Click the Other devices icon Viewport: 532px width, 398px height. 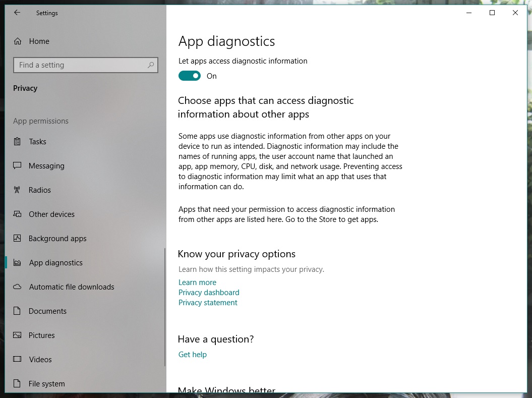[18, 214]
